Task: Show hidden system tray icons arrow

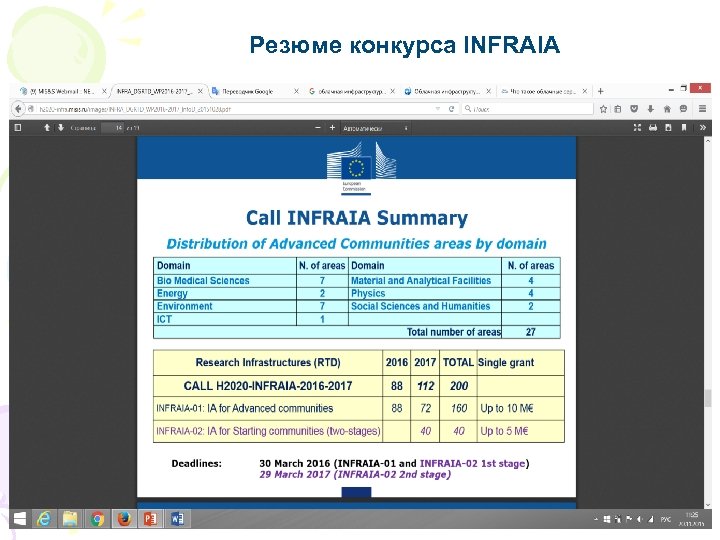Action: (x=595, y=519)
